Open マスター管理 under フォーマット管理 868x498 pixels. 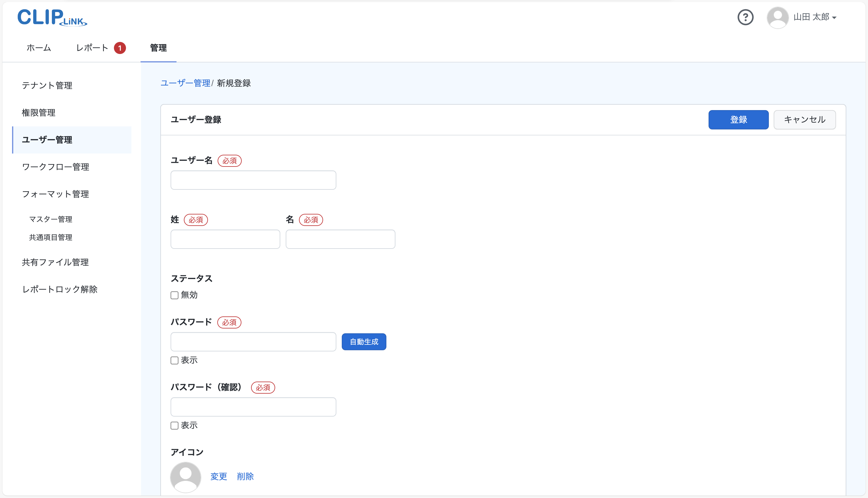(x=51, y=219)
